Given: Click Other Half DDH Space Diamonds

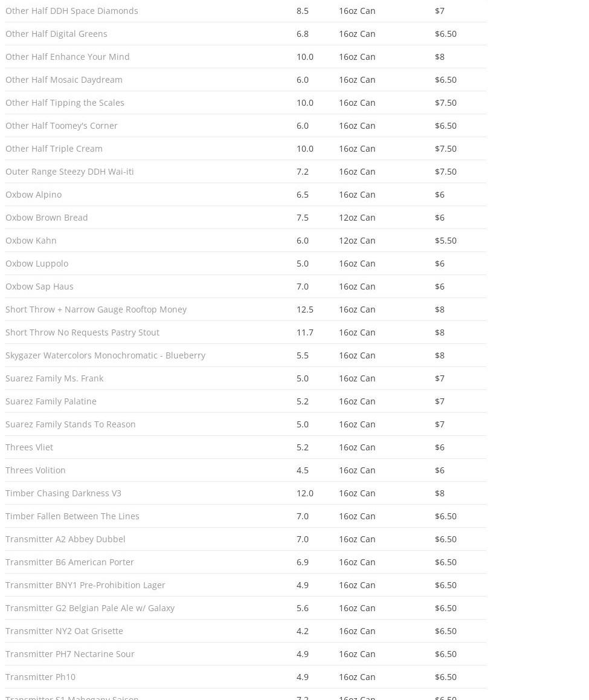Looking at the screenshot, I should 72,11.
